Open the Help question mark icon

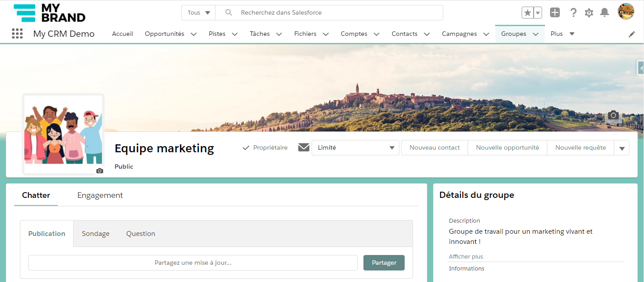tap(573, 13)
